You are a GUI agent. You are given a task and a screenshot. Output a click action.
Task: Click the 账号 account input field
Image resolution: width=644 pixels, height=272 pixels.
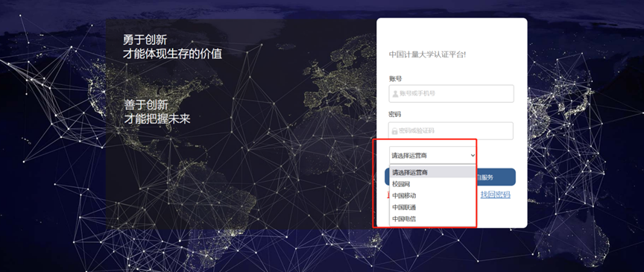[x=451, y=94]
